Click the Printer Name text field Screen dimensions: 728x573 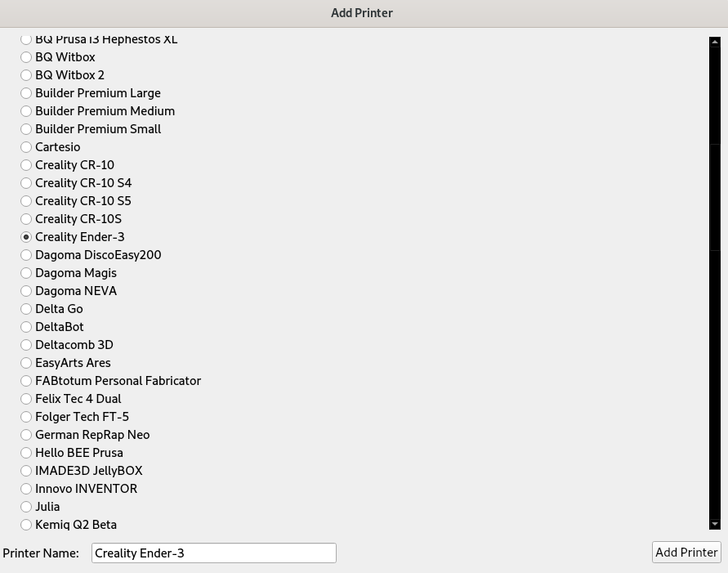click(213, 553)
